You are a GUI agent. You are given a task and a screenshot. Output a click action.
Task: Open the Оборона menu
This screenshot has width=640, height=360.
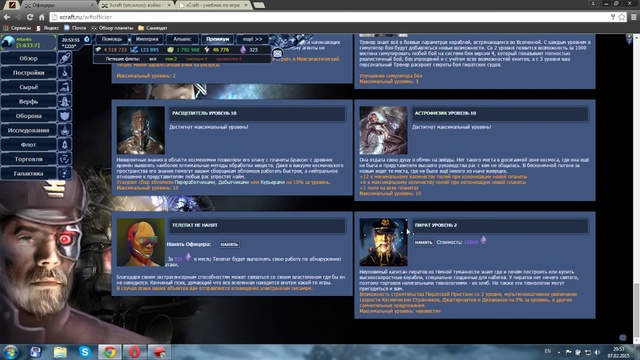29,116
